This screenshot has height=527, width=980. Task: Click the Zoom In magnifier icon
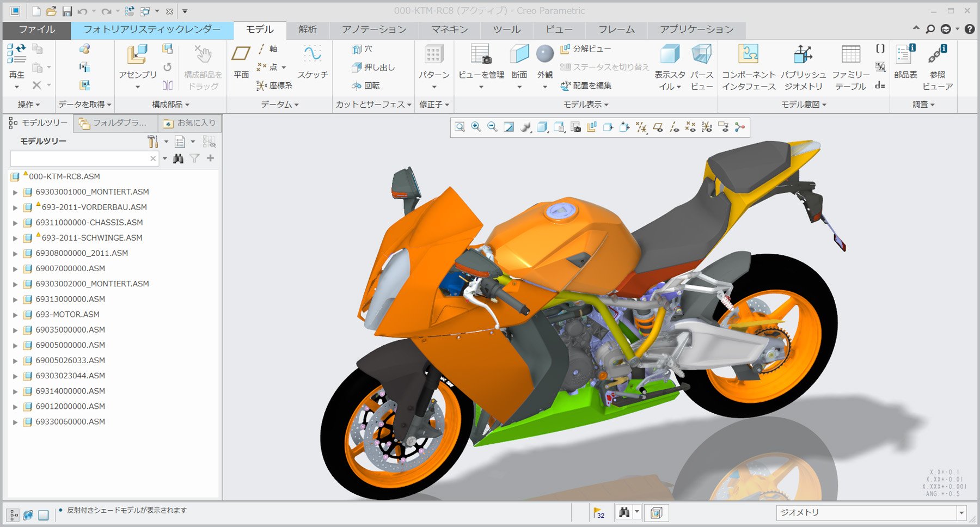click(x=476, y=127)
